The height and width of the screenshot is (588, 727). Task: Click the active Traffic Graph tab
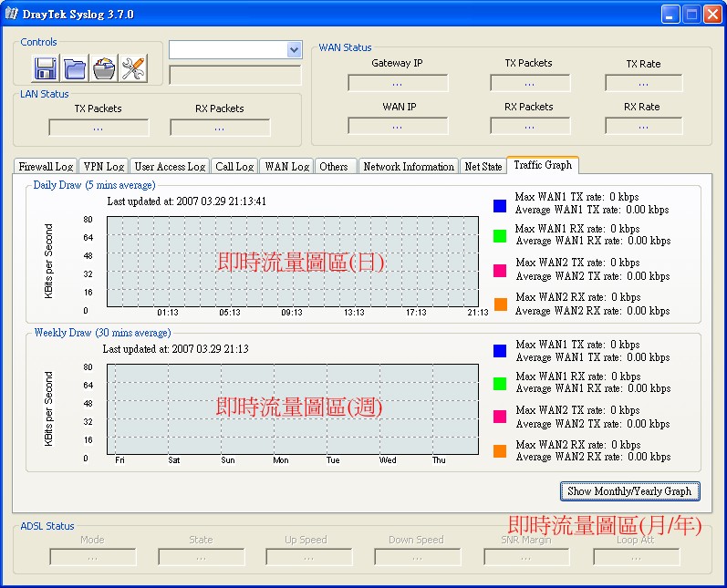coord(543,165)
